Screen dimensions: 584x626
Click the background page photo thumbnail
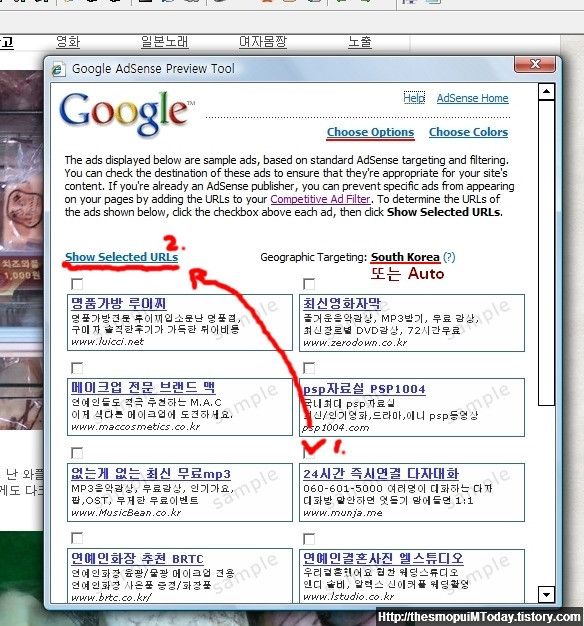22,250
